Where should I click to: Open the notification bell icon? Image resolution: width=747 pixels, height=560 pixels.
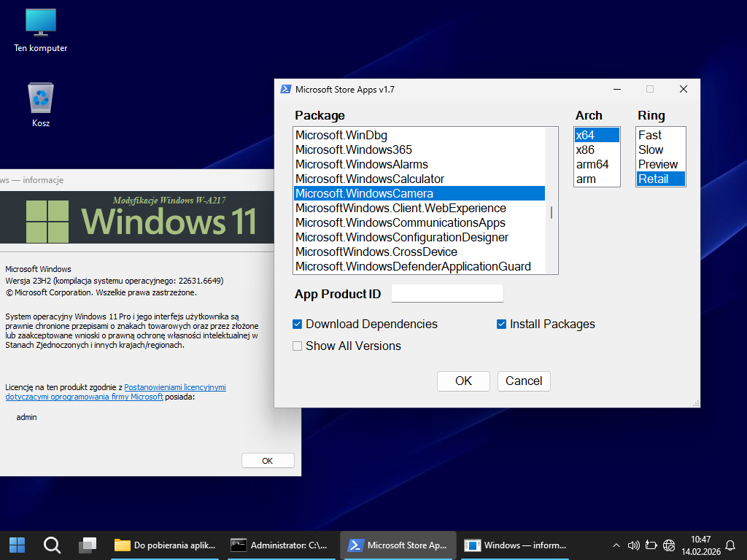tap(729, 545)
